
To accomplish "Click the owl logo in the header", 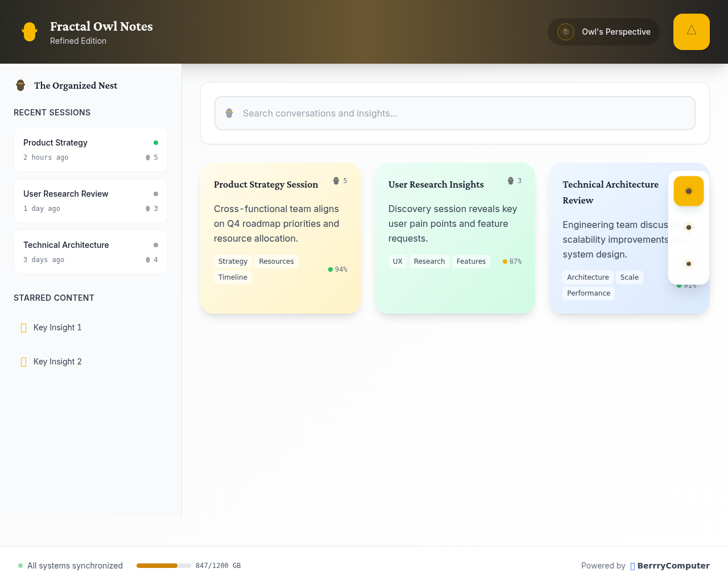I will 30,32.
